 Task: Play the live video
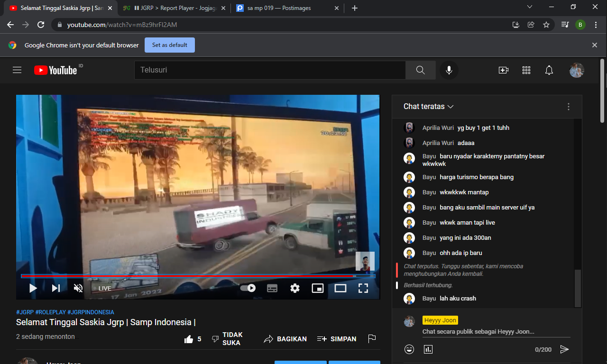point(33,288)
